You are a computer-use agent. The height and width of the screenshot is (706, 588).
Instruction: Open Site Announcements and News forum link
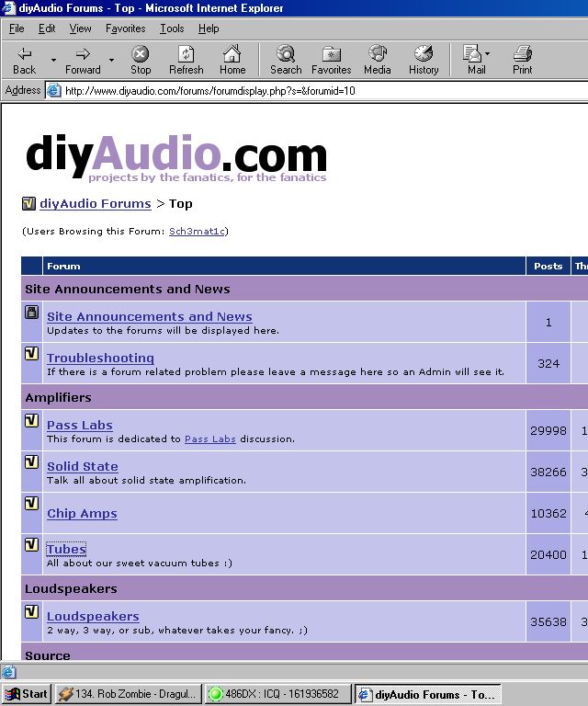coord(150,316)
